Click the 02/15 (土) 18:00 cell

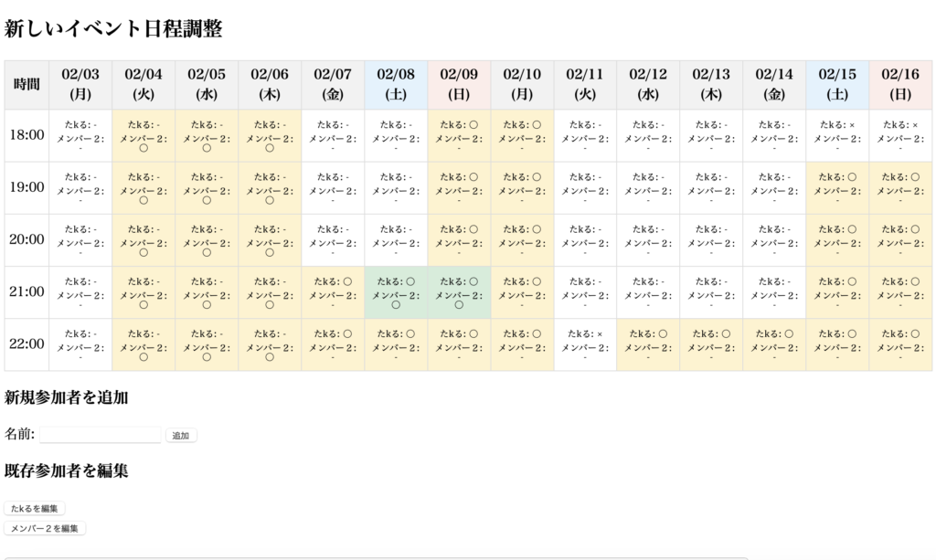[x=837, y=135]
